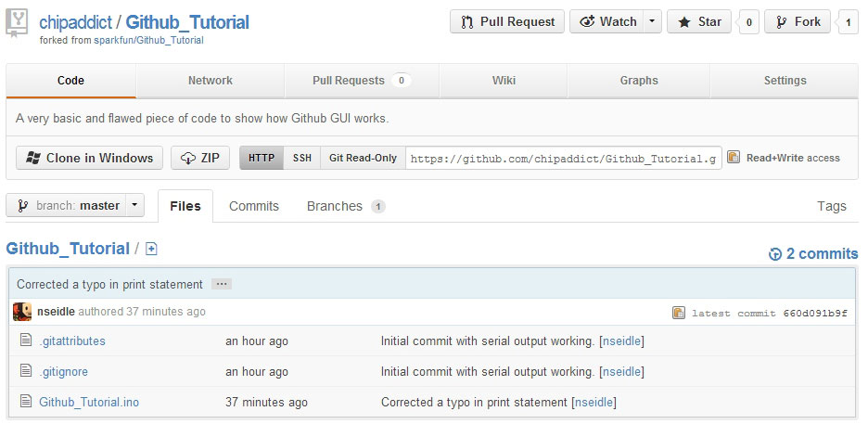Screen dimensions: 868x437
Task: Click the Pull Request button
Action: [x=507, y=22]
